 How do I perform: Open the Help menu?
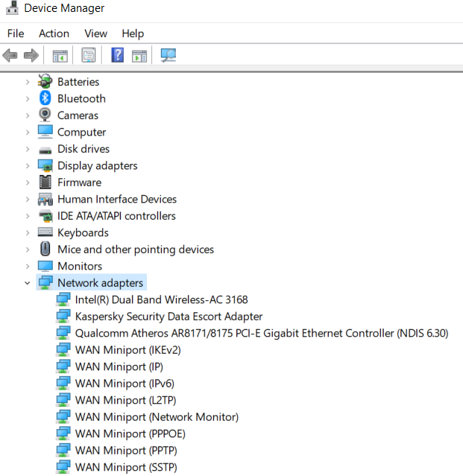[x=133, y=34]
